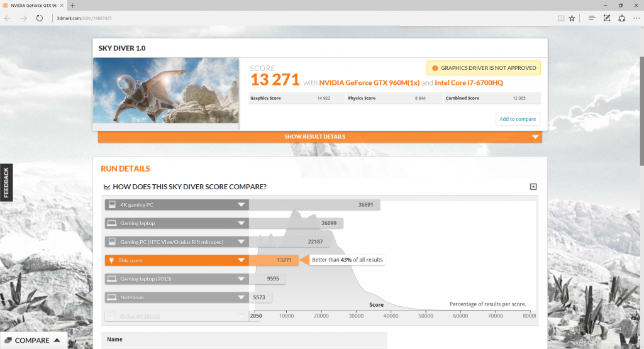
Task: Click the 26099 score bar
Action: coord(296,223)
